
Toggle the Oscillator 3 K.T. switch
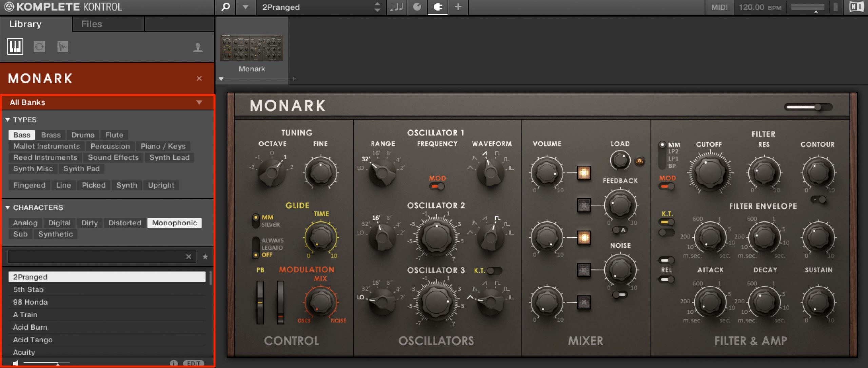point(494,271)
